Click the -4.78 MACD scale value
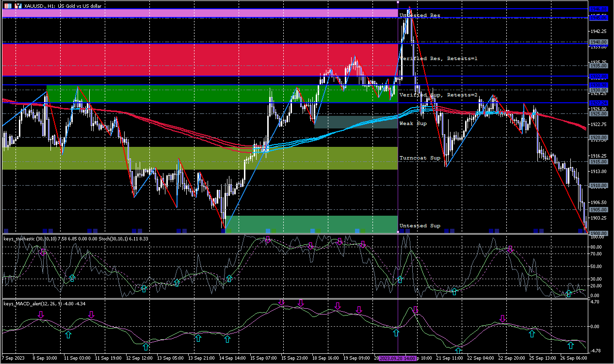614x364 pixels. pyautogui.click(x=596, y=350)
